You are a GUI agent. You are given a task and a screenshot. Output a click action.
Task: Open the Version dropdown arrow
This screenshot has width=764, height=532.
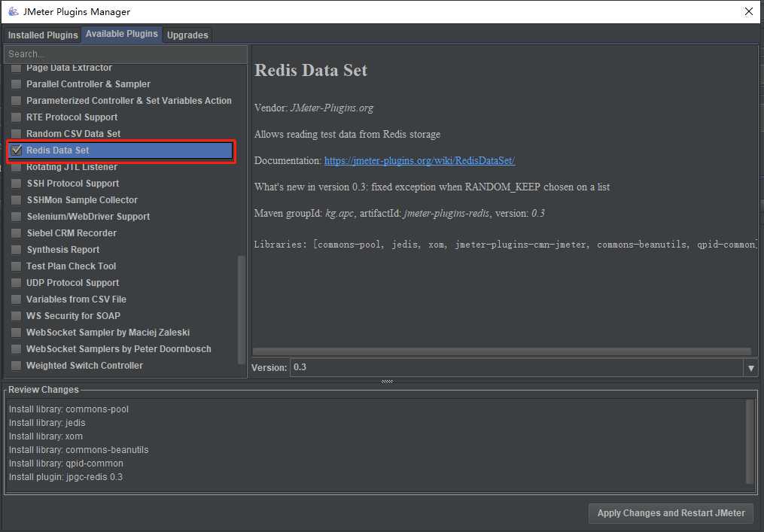click(751, 368)
